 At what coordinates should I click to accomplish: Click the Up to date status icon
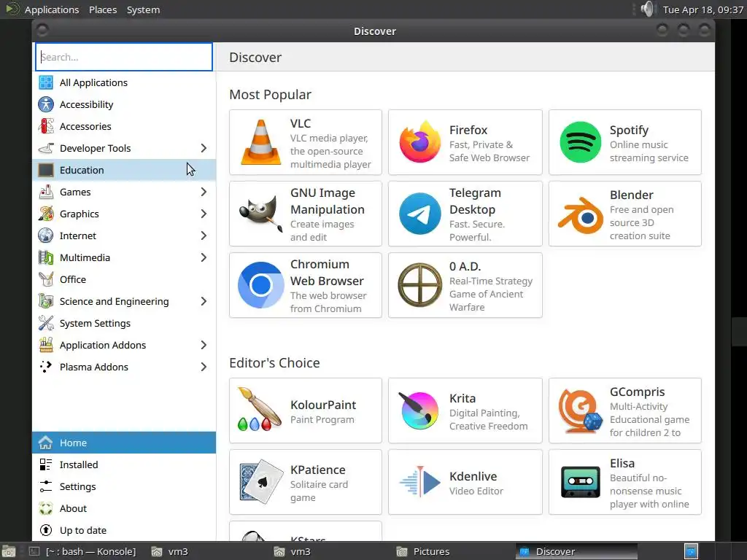[x=46, y=530]
